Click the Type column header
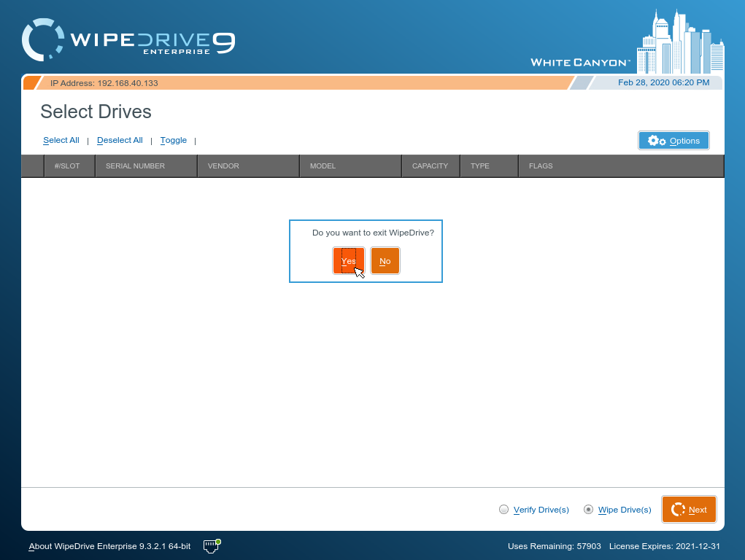 (x=479, y=166)
